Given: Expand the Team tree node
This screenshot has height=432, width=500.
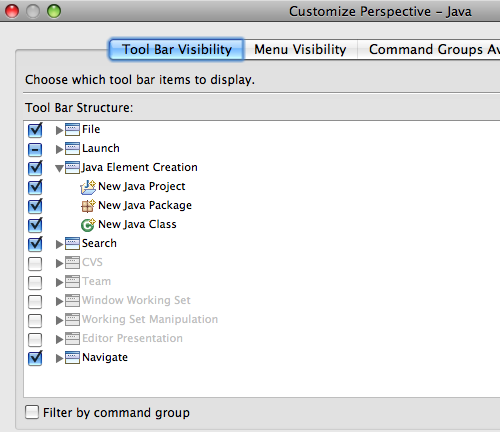Looking at the screenshot, I should click(59, 282).
